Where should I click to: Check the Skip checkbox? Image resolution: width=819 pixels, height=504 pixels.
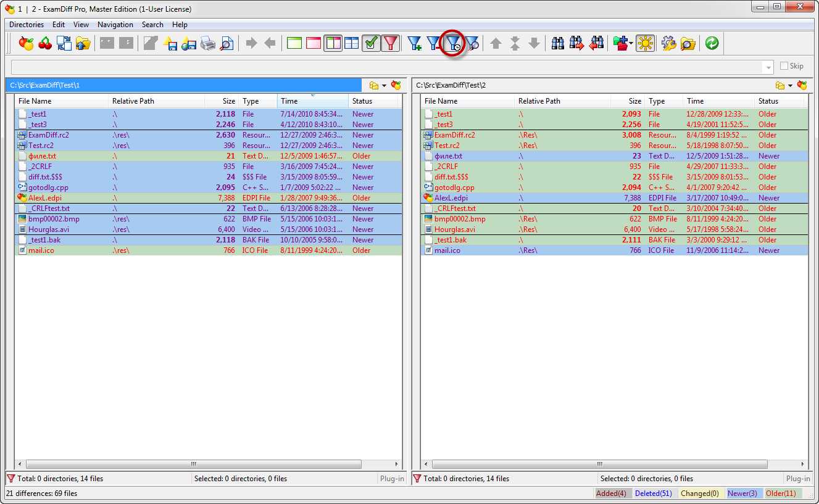coord(784,66)
